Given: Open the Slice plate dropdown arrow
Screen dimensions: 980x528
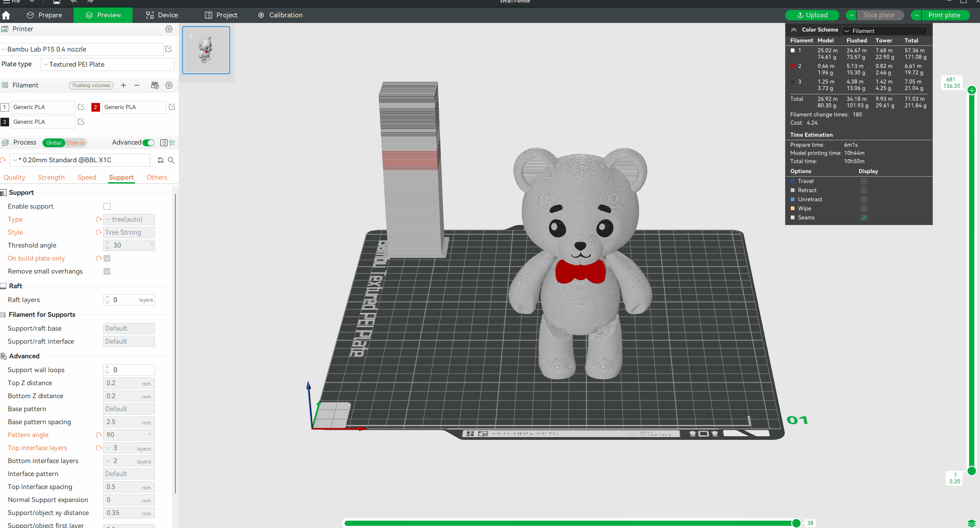Looking at the screenshot, I should point(851,15).
